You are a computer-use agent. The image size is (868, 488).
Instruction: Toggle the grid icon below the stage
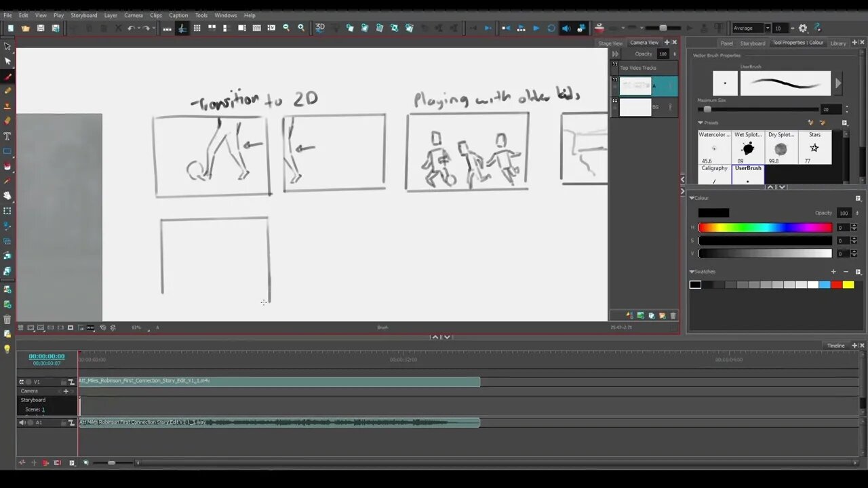pyautogui.click(x=21, y=327)
